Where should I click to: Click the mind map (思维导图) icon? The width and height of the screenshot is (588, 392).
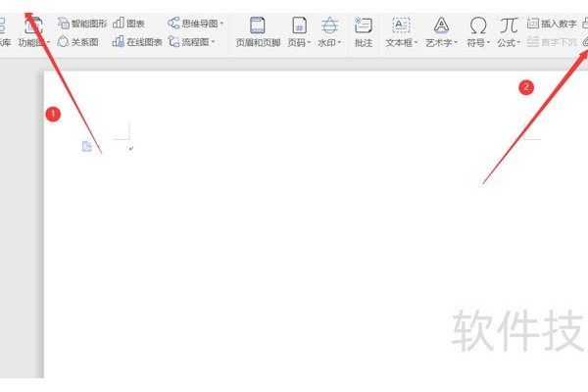(173, 24)
